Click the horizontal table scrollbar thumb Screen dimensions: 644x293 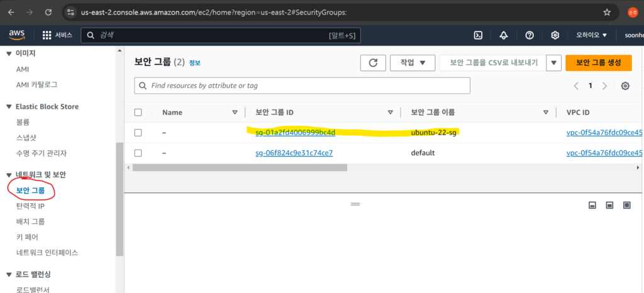[x=240, y=167]
